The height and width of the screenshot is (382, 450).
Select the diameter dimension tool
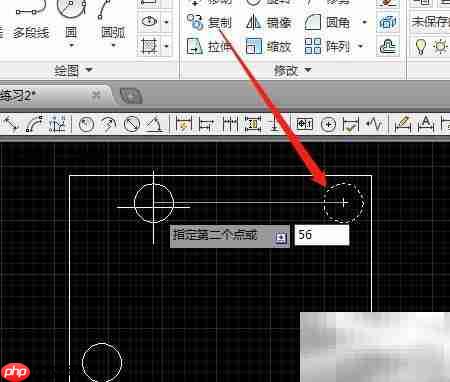[131, 125]
